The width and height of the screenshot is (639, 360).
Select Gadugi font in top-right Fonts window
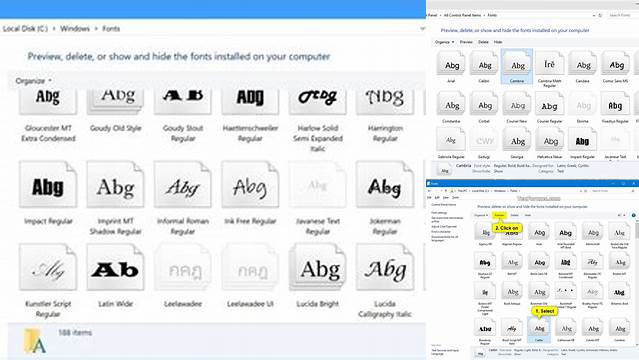484,140
